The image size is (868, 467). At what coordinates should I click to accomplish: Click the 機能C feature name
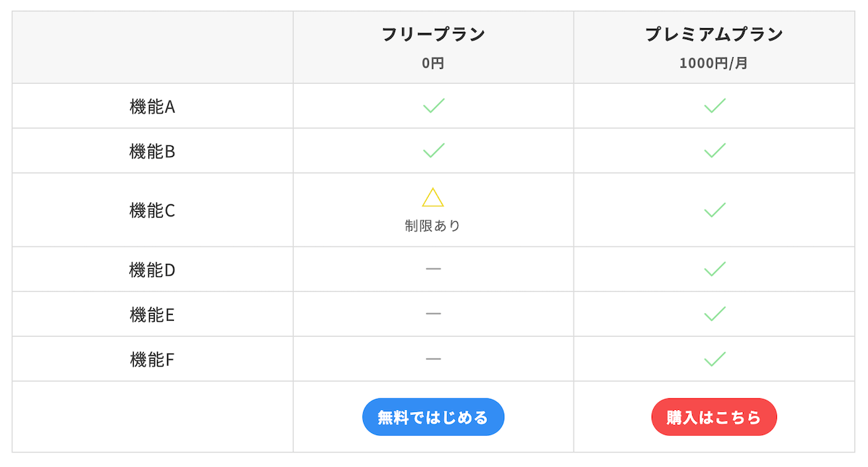pyautogui.click(x=152, y=210)
